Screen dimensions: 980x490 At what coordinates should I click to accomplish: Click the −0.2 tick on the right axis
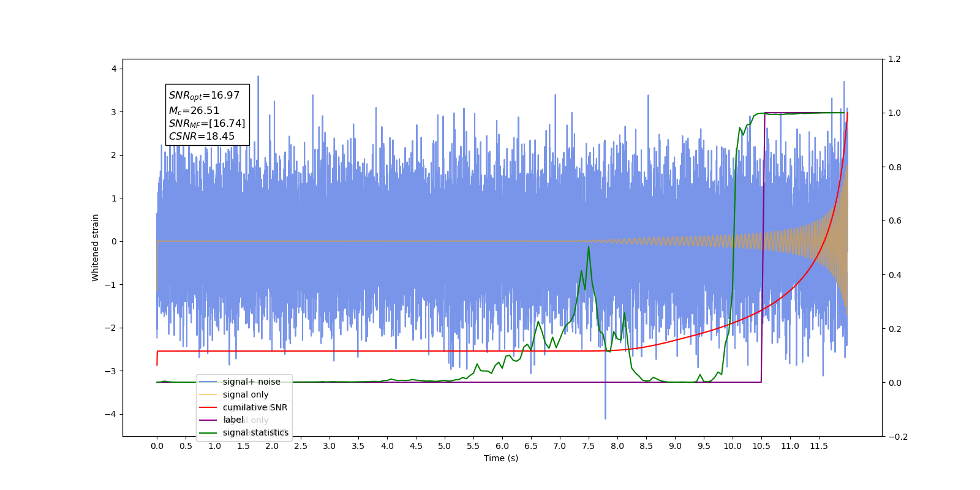[898, 437]
